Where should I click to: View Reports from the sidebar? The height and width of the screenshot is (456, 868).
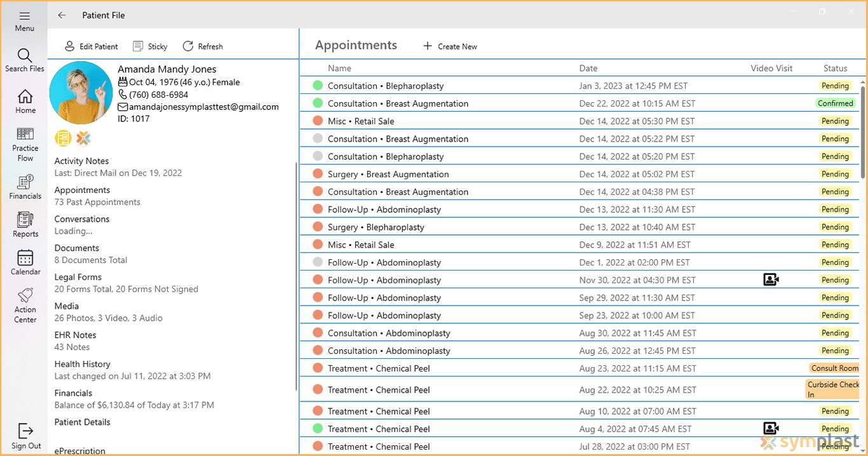point(24,224)
